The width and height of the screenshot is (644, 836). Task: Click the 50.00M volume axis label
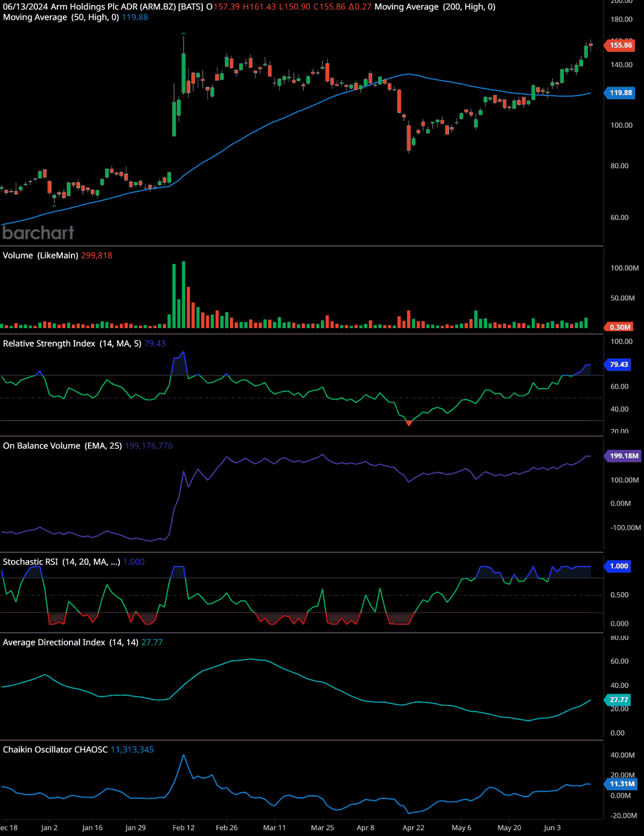click(622, 298)
